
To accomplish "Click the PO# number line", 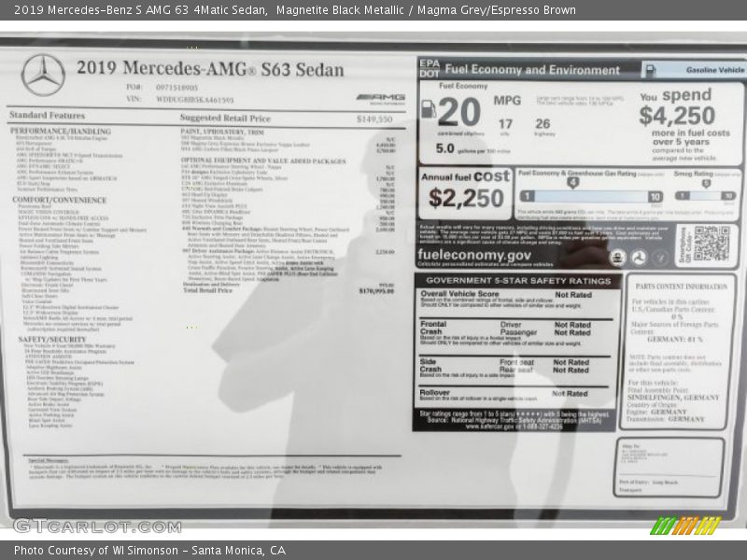I will (x=162, y=88).
